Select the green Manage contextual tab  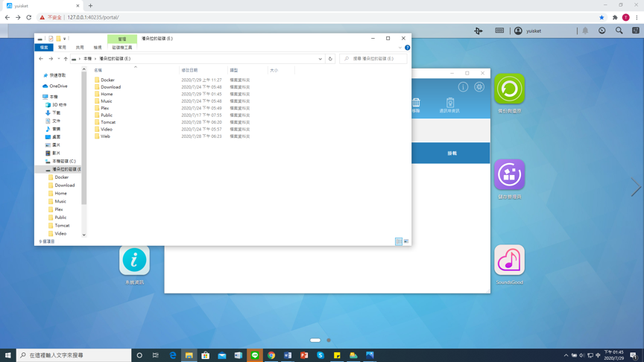[122, 39]
